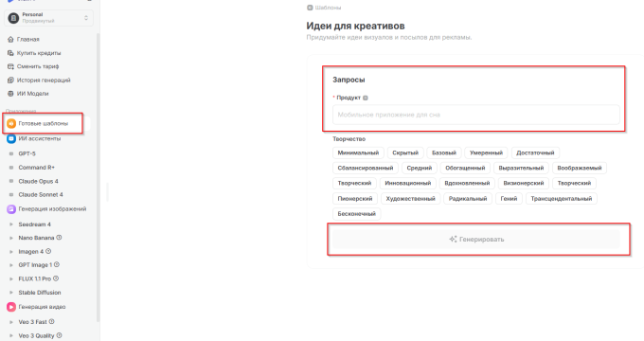The image size is (644, 341).
Task: Choose the Радикальный creativity chip
Action: [x=468, y=199]
